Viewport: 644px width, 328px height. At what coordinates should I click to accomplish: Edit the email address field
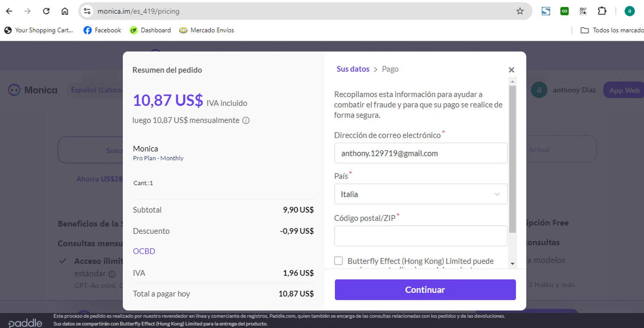[421, 153]
